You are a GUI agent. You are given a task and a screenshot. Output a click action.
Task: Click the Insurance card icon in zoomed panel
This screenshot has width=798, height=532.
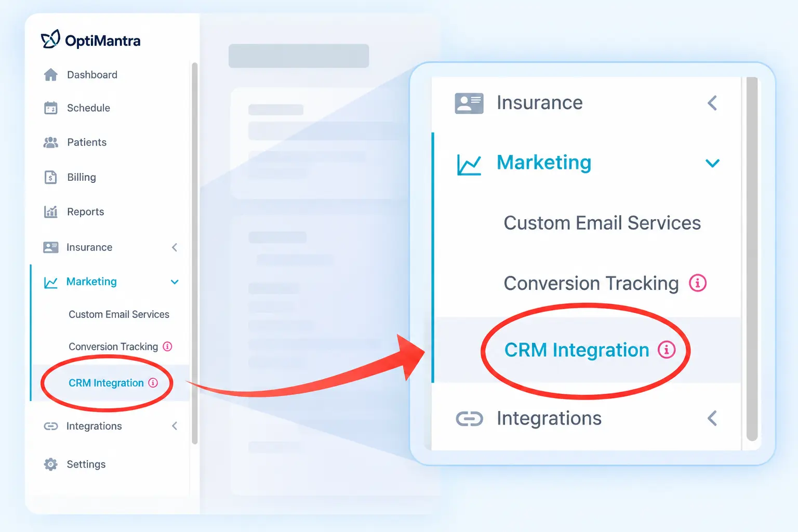[469, 103]
